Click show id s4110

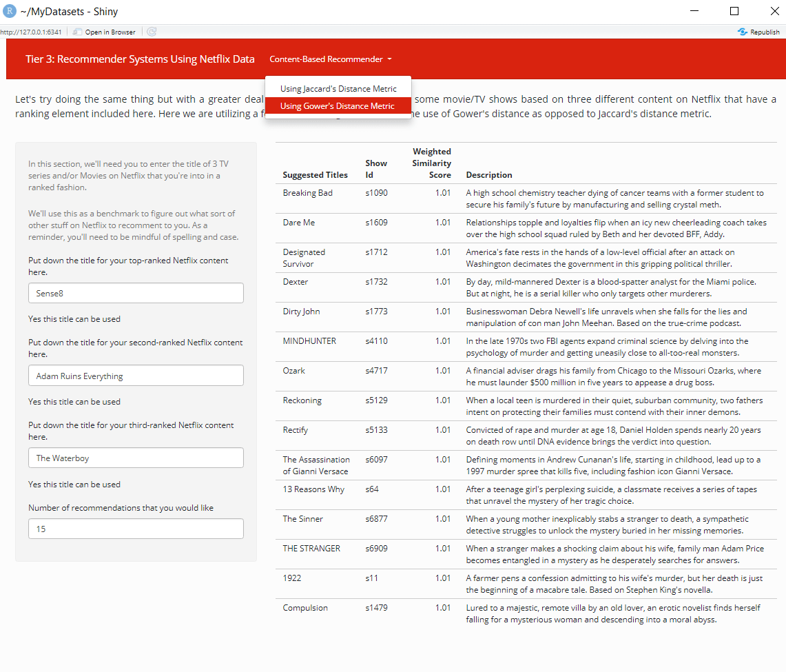click(376, 341)
